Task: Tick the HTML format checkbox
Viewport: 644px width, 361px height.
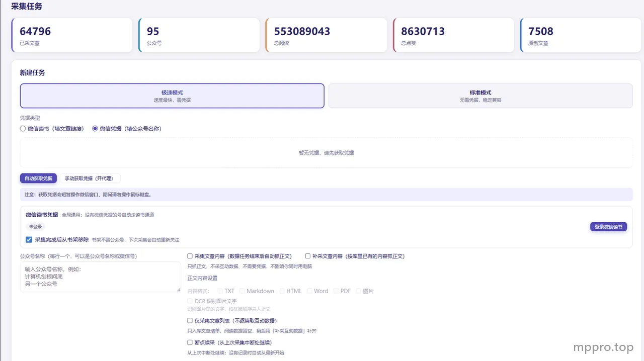Action: pyautogui.click(x=282, y=291)
